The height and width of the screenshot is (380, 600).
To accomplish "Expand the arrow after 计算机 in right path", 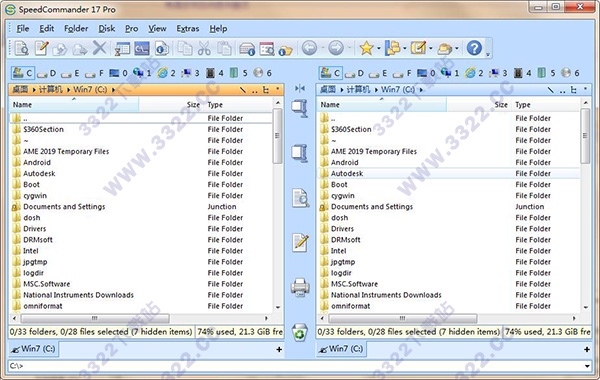I will [x=376, y=90].
